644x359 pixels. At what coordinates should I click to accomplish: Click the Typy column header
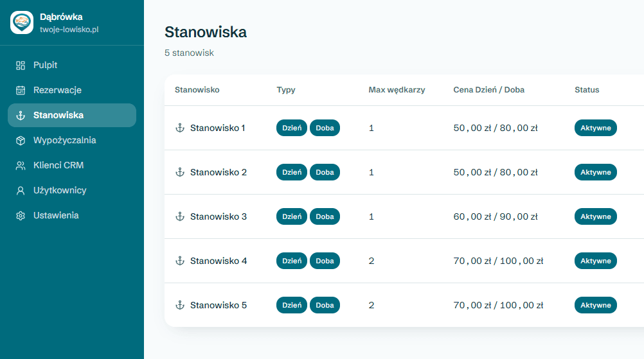click(x=286, y=90)
